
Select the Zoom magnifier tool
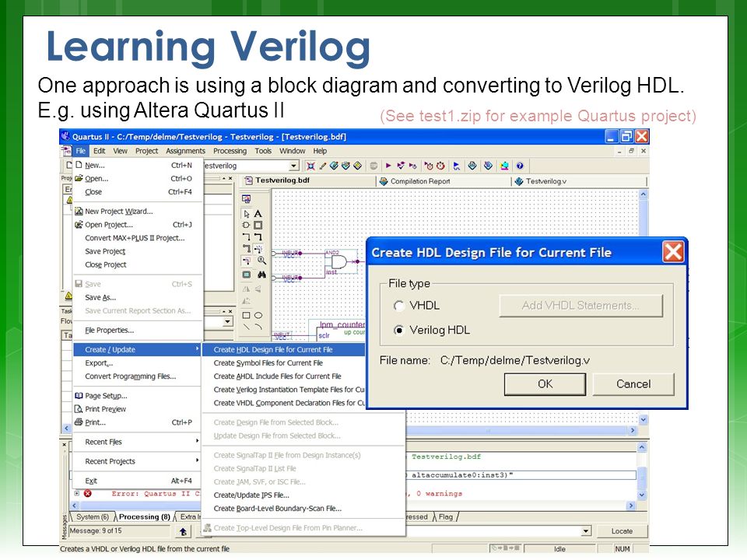(261, 261)
